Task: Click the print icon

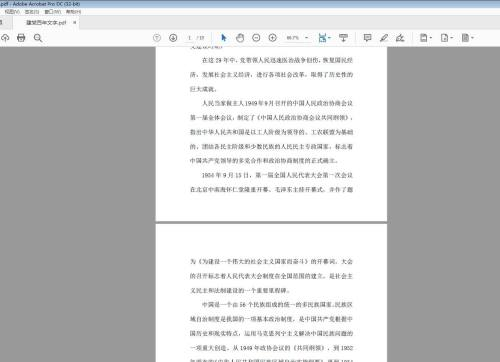Action: (21, 38)
